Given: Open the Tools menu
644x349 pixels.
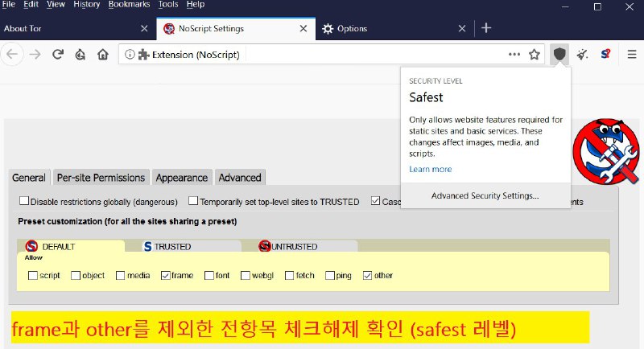Looking at the screenshot, I should (168, 5).
